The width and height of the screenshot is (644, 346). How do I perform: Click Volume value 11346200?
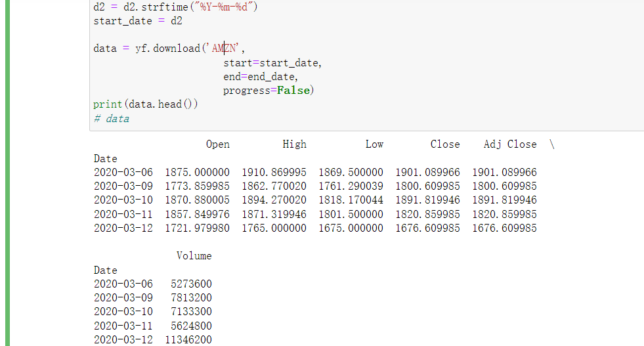[188, 340]
